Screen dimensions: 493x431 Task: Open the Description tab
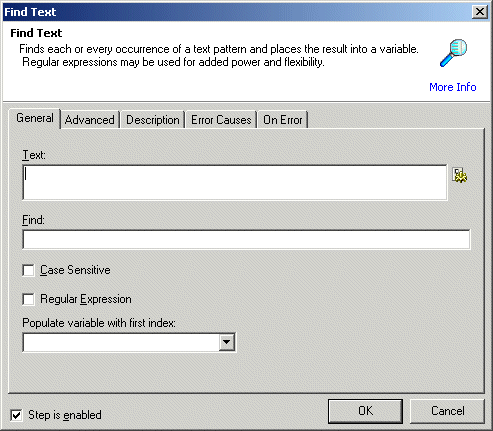coord(153,120)
